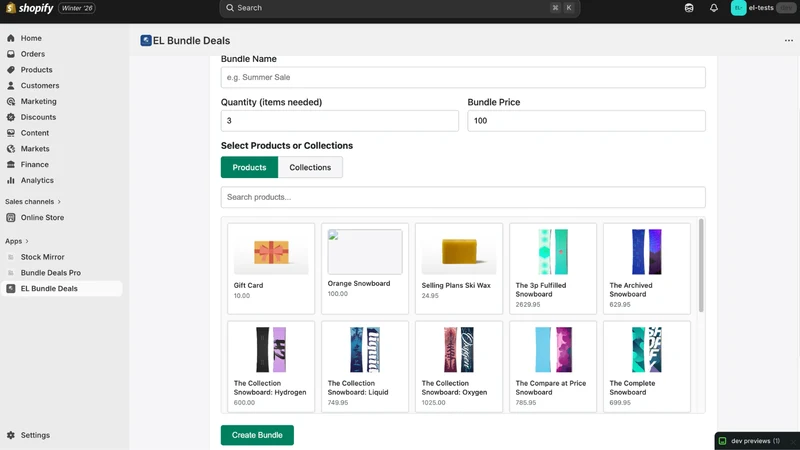The height and width of the screenshot is (450, 800).
Task: Focus the Quantity items needed field
Action: tap(340, 121)
